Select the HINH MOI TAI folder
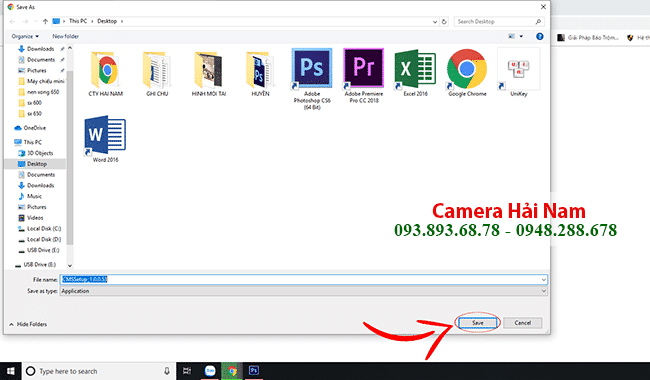 click(209, 74)
